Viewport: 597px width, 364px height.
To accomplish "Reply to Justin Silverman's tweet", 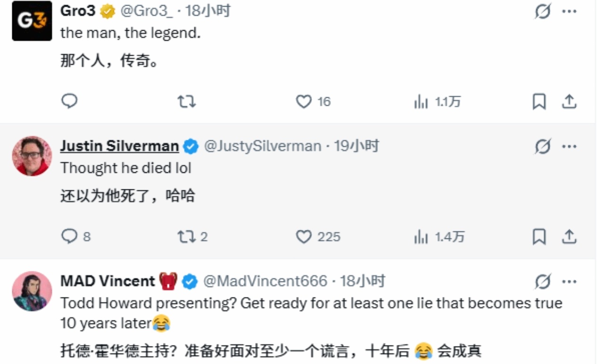I will [x=69, y=236].
